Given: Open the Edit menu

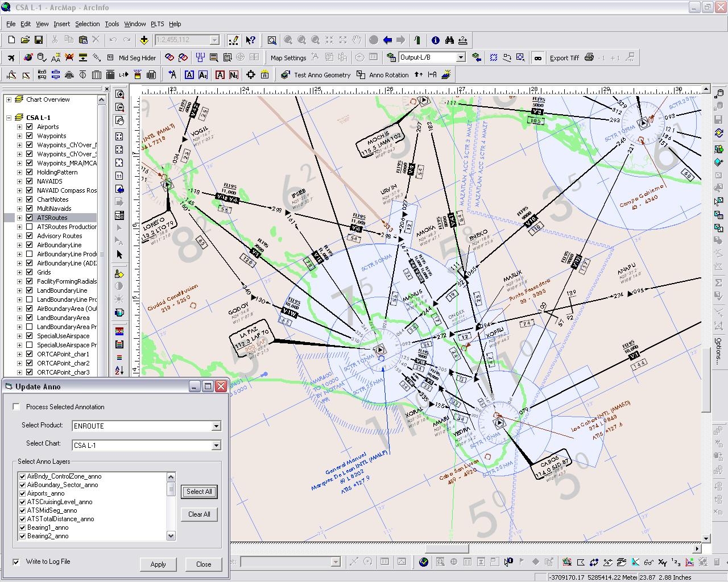Looking at the screenshot, I should [x=26, y=24].
